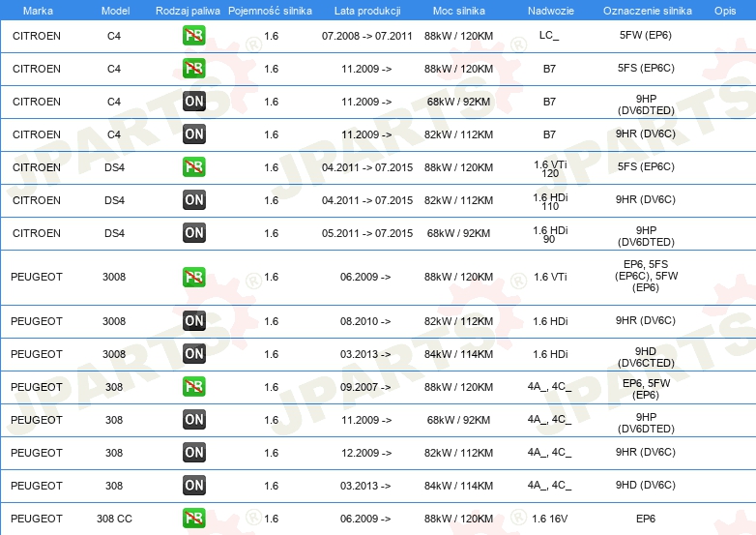Viewport: 756px width, 535px height.
Task: Click the ON diesel icon for Peugeot 3008 from 03.2013
Action: coord(193,354)
